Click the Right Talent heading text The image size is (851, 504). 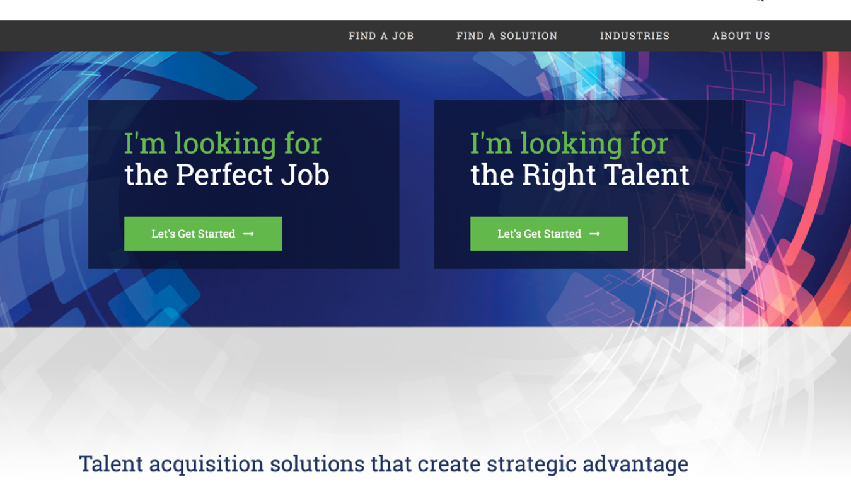579,159
